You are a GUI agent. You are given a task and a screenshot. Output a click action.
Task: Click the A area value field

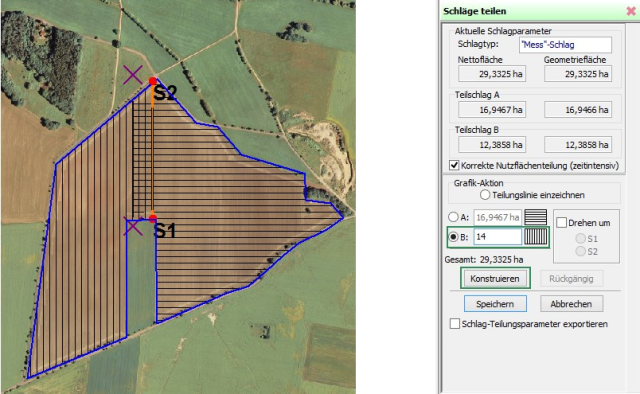click(498, 217)
